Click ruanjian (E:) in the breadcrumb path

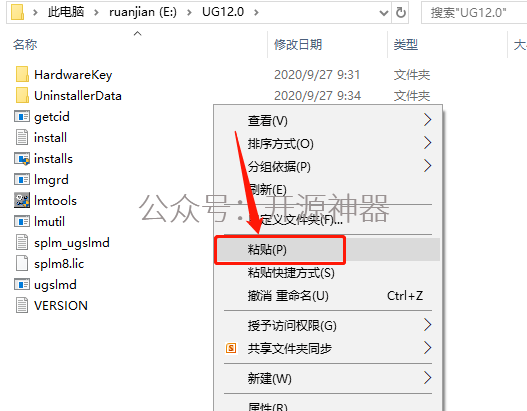[143, 12]
